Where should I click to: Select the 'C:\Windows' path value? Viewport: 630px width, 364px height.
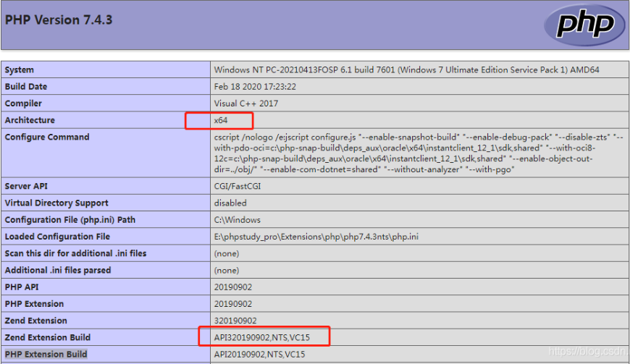pos(237,220)
